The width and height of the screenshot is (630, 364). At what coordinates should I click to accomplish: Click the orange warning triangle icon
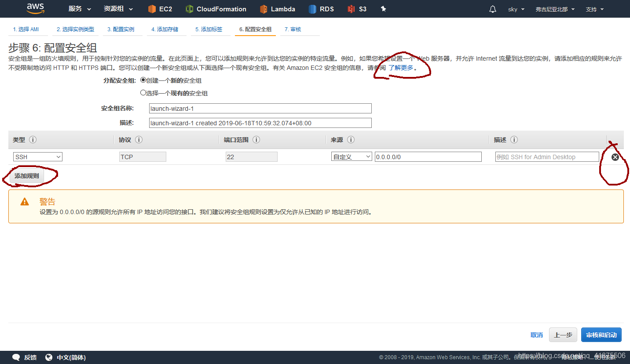[x=25, y=202]
